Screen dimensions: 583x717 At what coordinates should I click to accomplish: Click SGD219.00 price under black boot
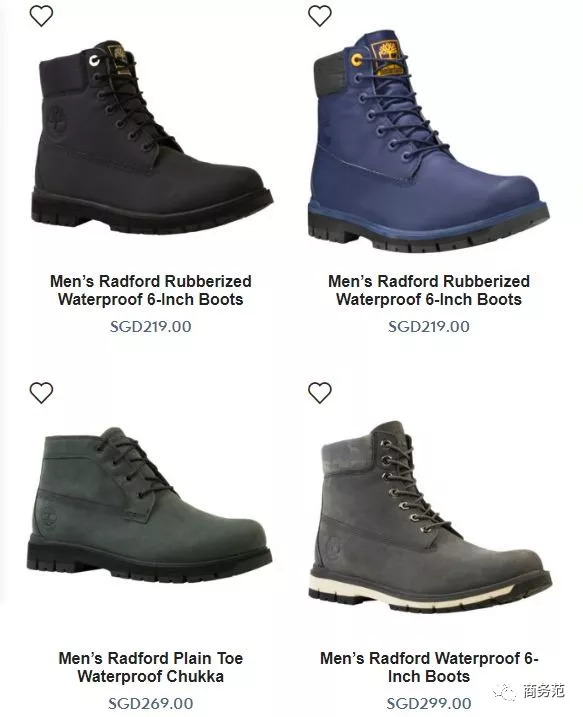tap(150, 326)
